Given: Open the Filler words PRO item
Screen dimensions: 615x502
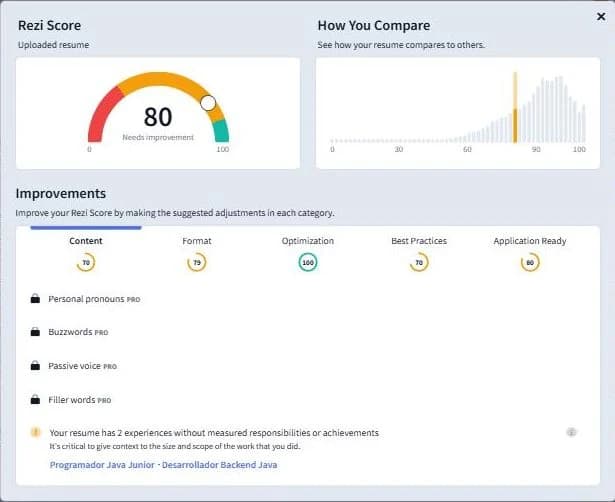Looking at the screenshot, I should 80,400.
